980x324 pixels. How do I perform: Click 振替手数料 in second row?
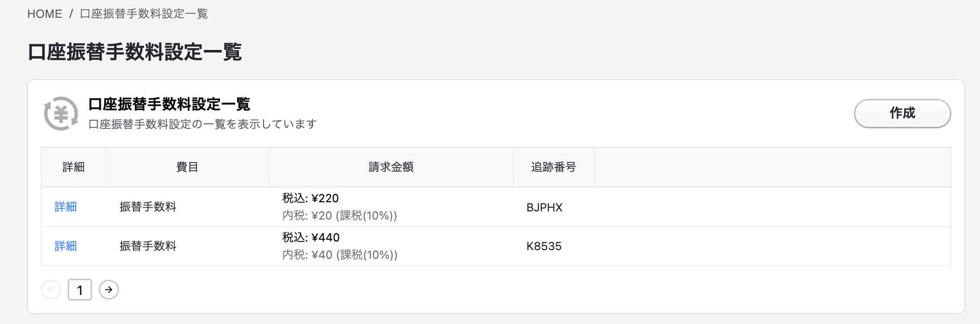pyautogui.click(x=148, y=246)
